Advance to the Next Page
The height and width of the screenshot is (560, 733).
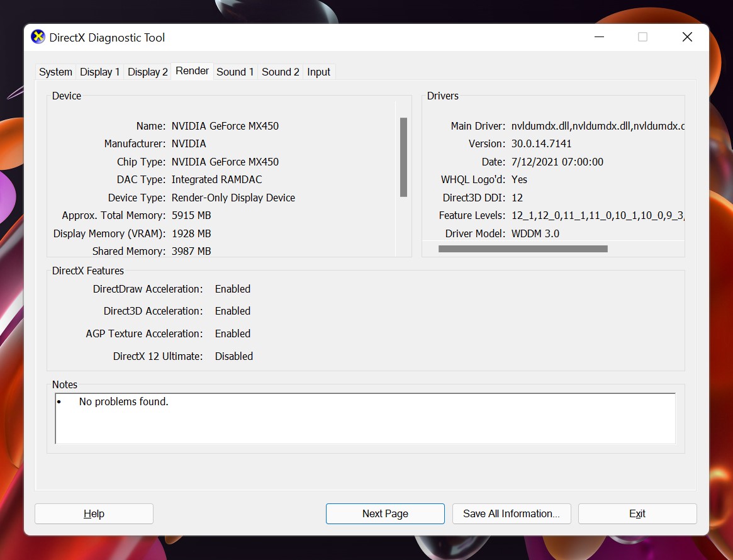[384, 513]
